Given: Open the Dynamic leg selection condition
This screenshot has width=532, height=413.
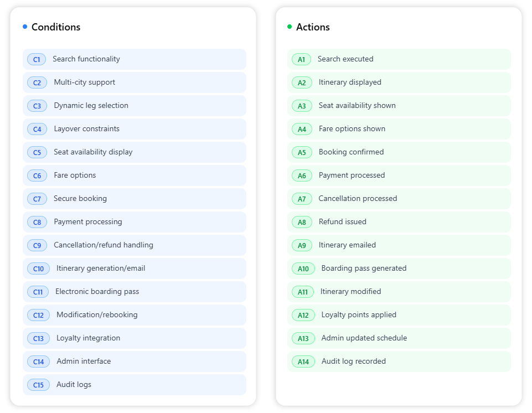Looking at the screenshot, I should pos(134,106).
